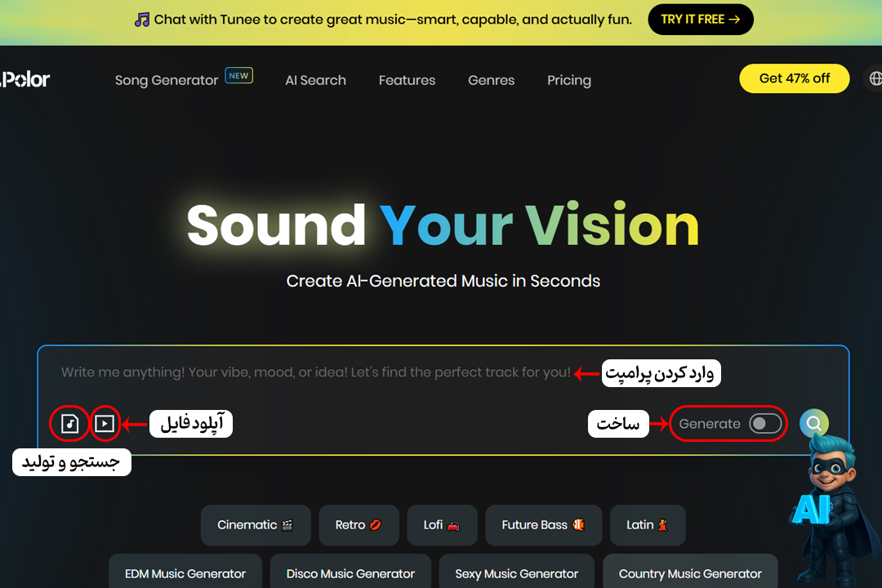Click the Get 47% off button
This screenshot has width=882, height=588.
pos(795,78)
